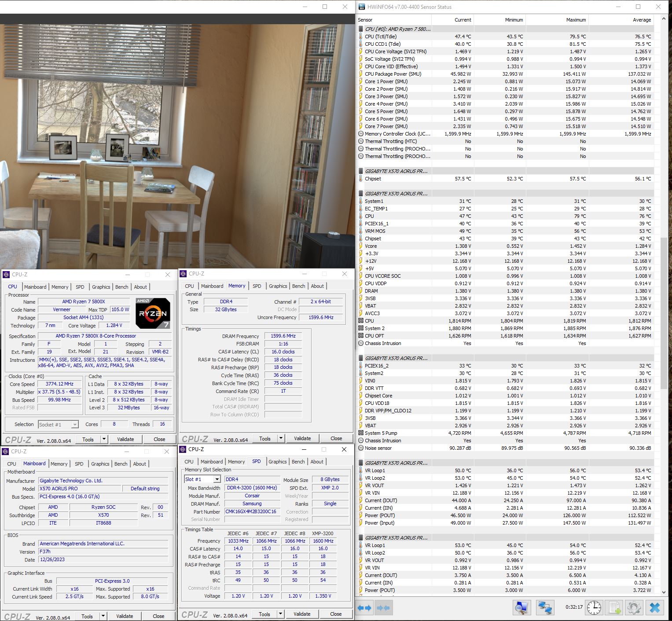672x621 pixels.
Task: Select the Power (Input) row in HWiNFO
Action: click(x=505, y=523)
